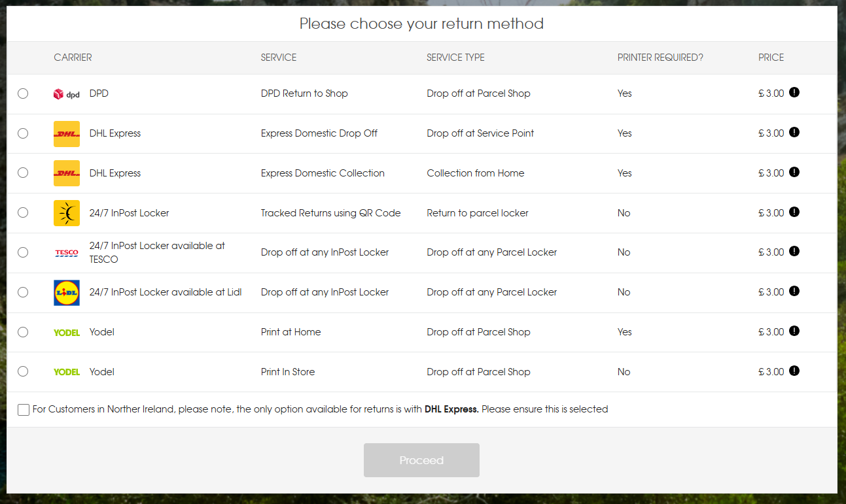846x504 pixels.
Task: Click the DHL logo for Express Domestic Drop Off
Action: 66,134
